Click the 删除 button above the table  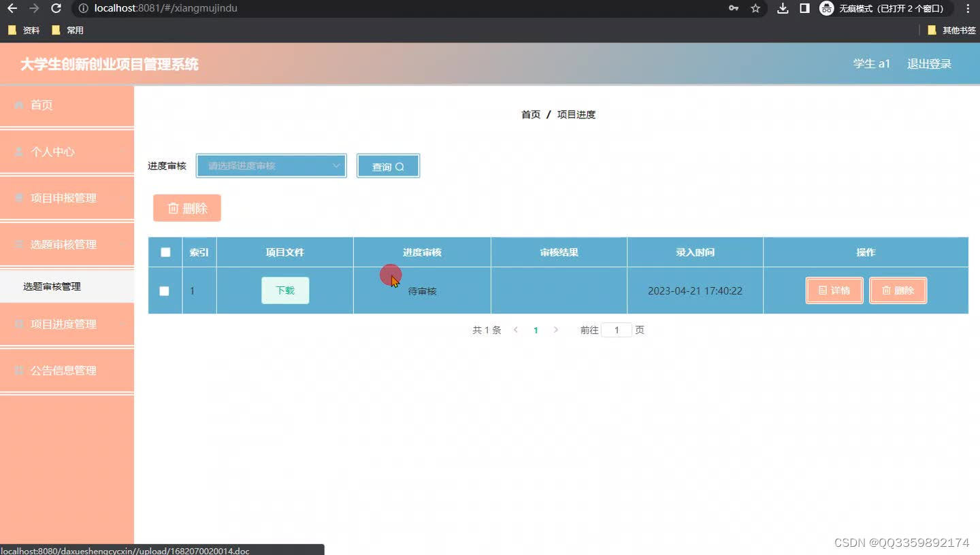click(x=187, y=208)
